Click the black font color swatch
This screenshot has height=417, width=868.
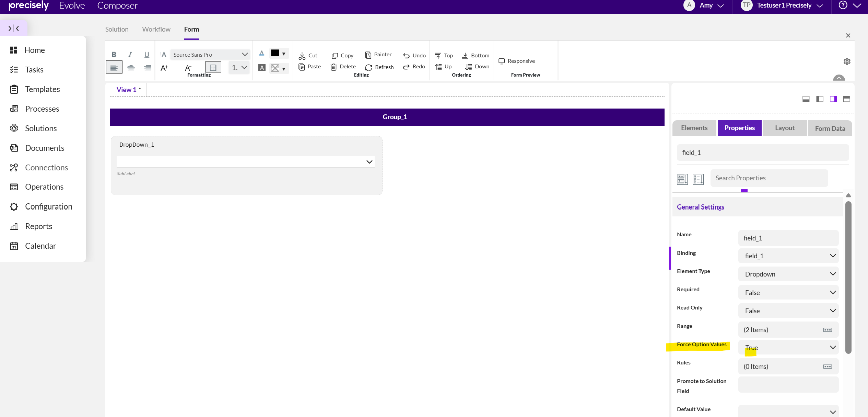275,53
